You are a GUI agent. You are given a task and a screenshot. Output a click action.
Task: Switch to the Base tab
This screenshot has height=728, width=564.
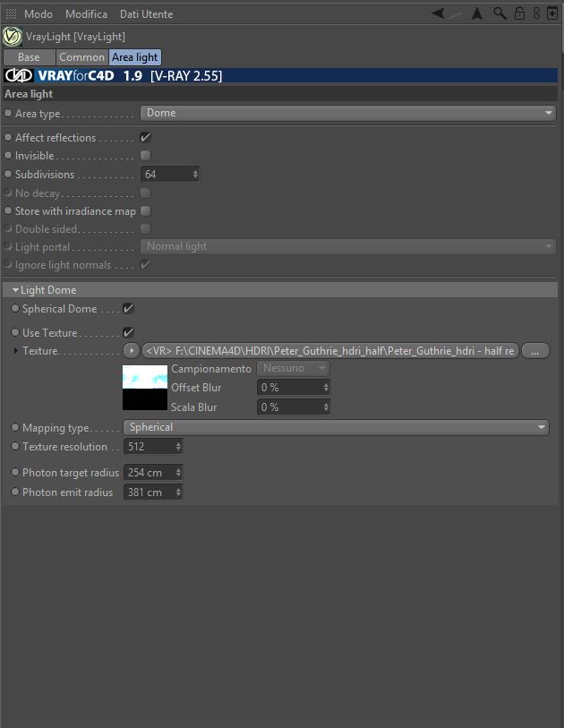tap(29, 57)
